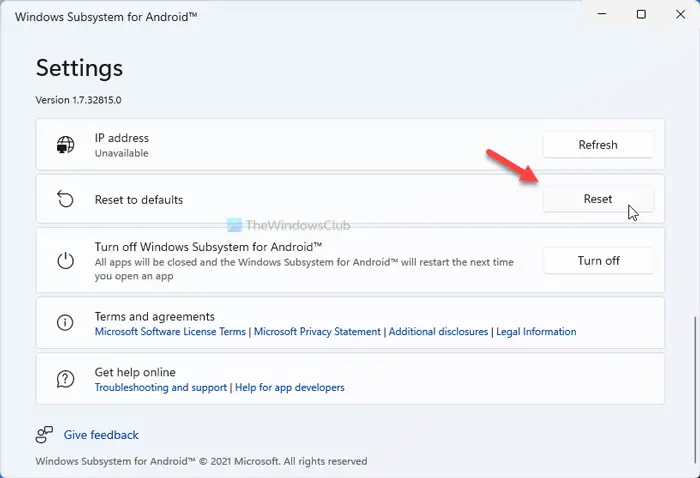Open Microsoft Software License Terms link
Screen dimensions: 700x478
coord(170,332)
